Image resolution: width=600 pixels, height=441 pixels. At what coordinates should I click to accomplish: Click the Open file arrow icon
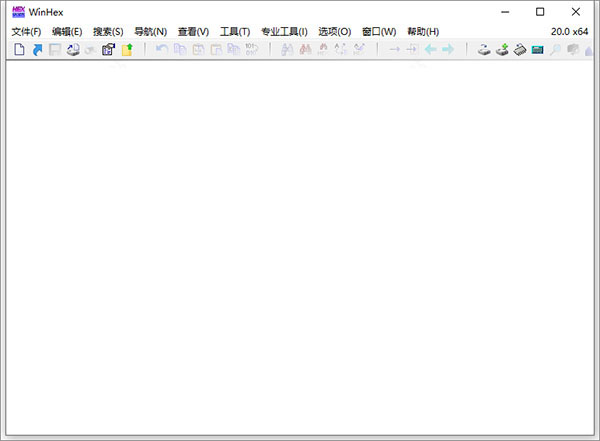[x=37, y=49]
